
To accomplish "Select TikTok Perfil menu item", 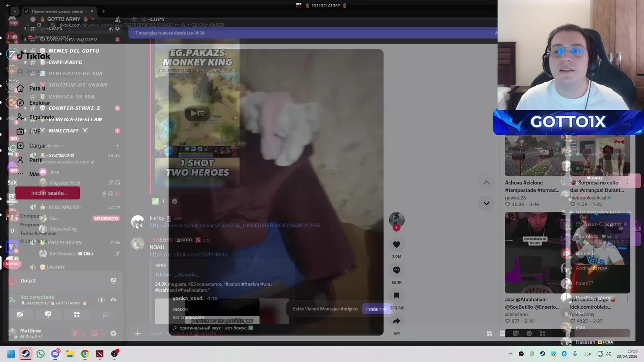I will click(x=29, y=160).
